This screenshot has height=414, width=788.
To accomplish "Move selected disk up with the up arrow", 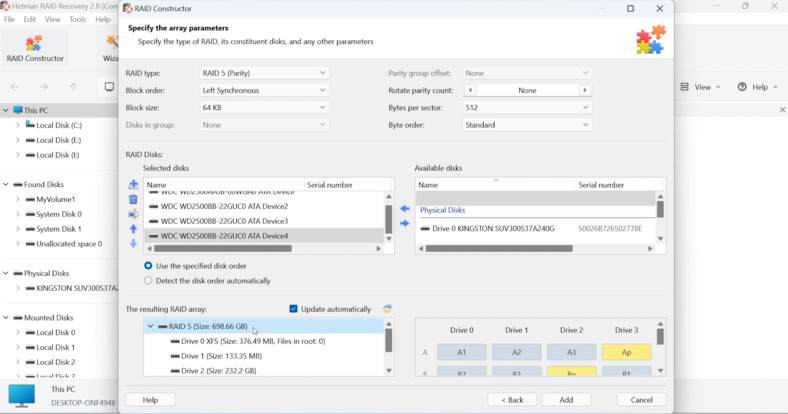I will pyautogui.click(x=133, y=229).
